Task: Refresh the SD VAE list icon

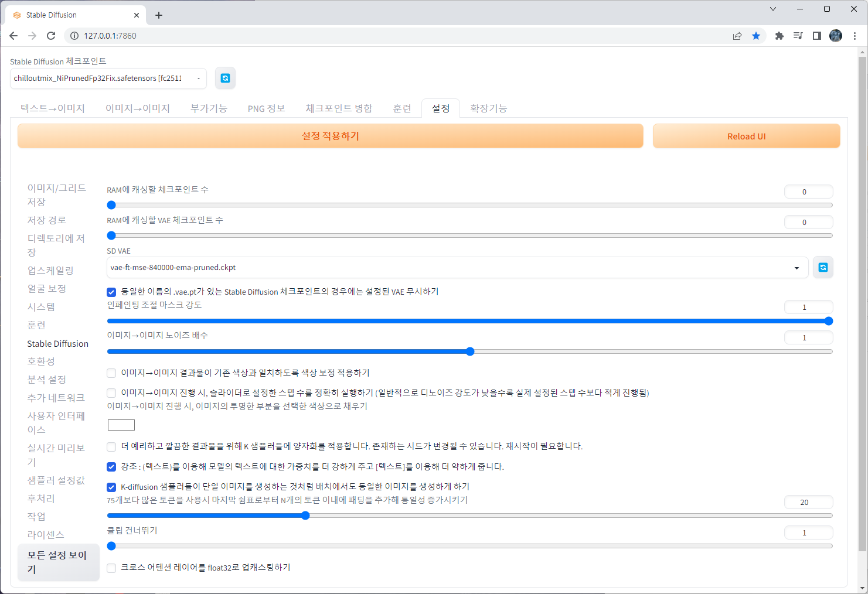Action: click(x=823, y=268)
